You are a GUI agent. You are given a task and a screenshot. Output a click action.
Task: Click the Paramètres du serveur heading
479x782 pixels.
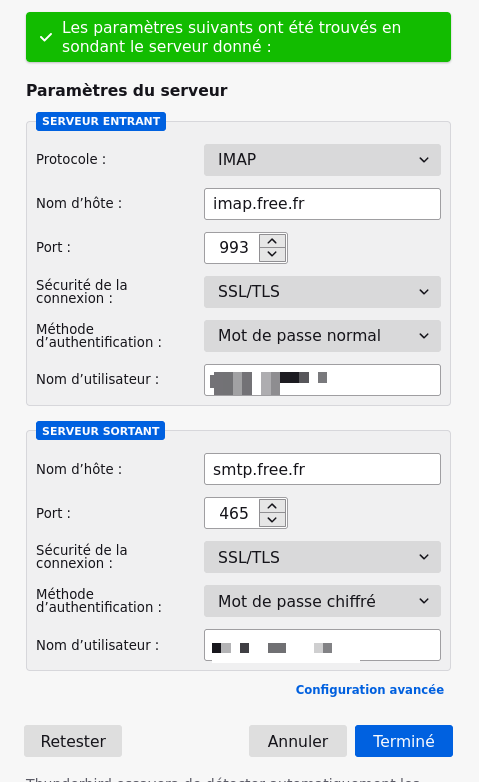127,90
